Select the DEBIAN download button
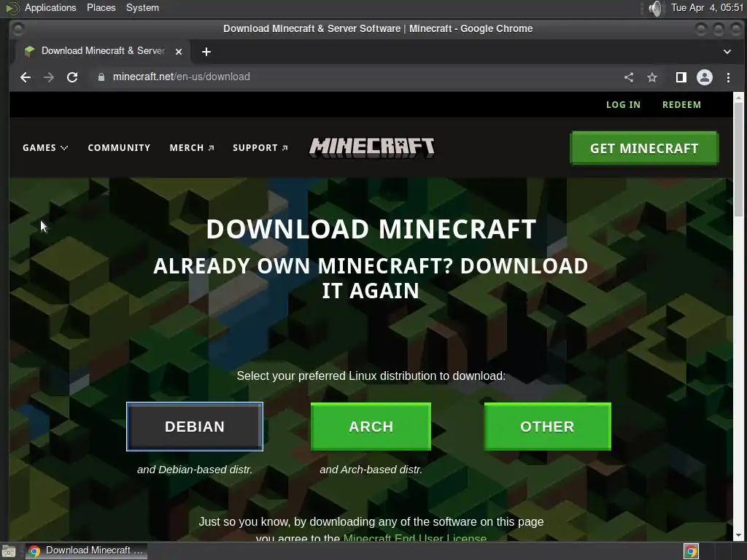This screenshot has width=747, height=560. tap(195, 426)
